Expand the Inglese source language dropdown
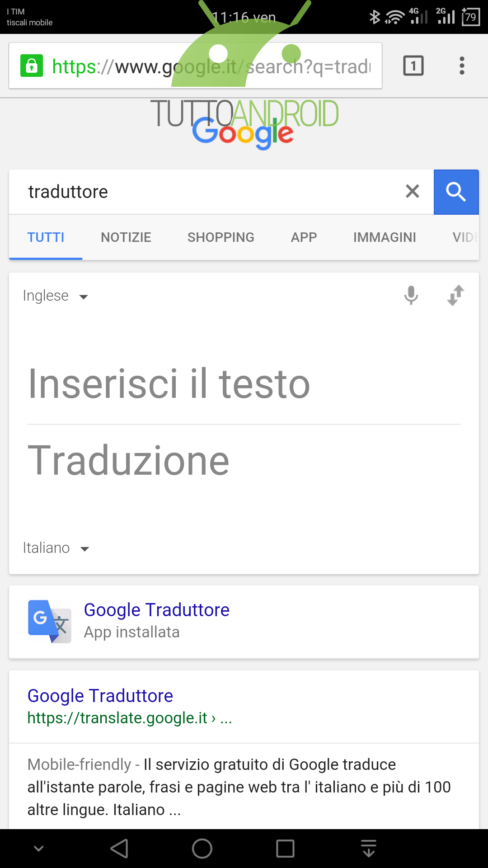This screenshot has height=868, width=488. (56, 296)
